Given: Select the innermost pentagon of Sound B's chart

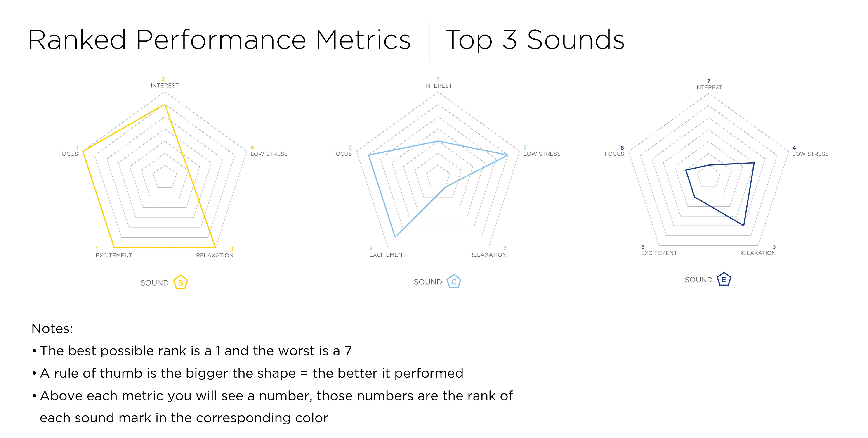Looking at the screenshot, I should 165,177.
